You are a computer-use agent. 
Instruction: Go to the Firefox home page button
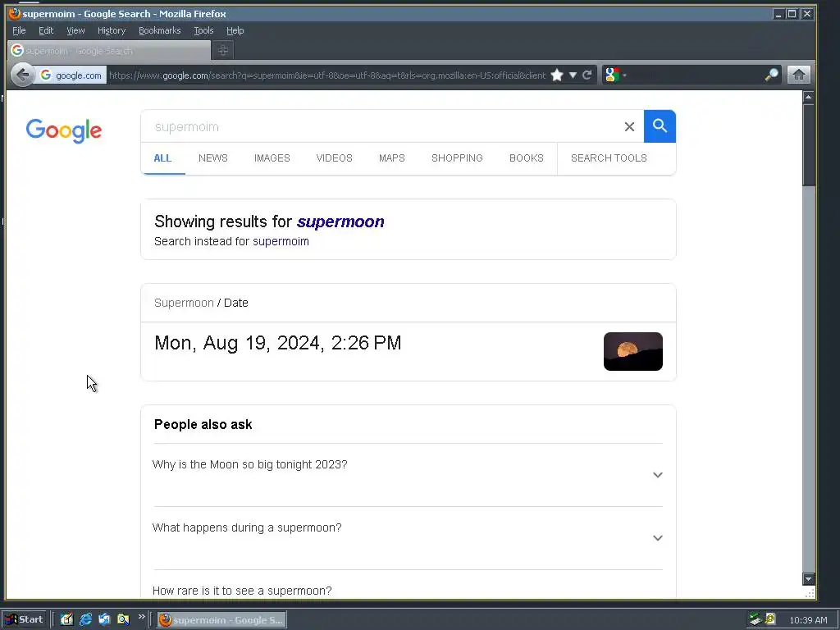coord(798,75)
